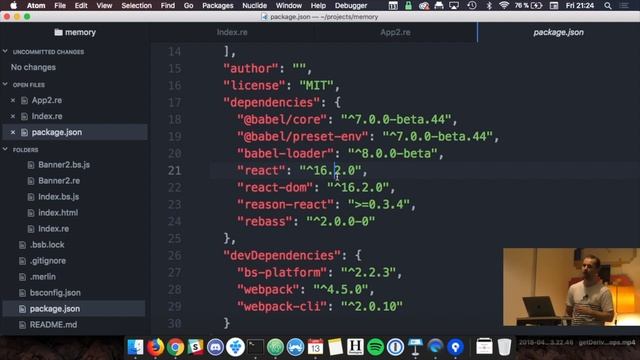Click the "dependencies" key on line 17
640x360 pixels.
271,102
